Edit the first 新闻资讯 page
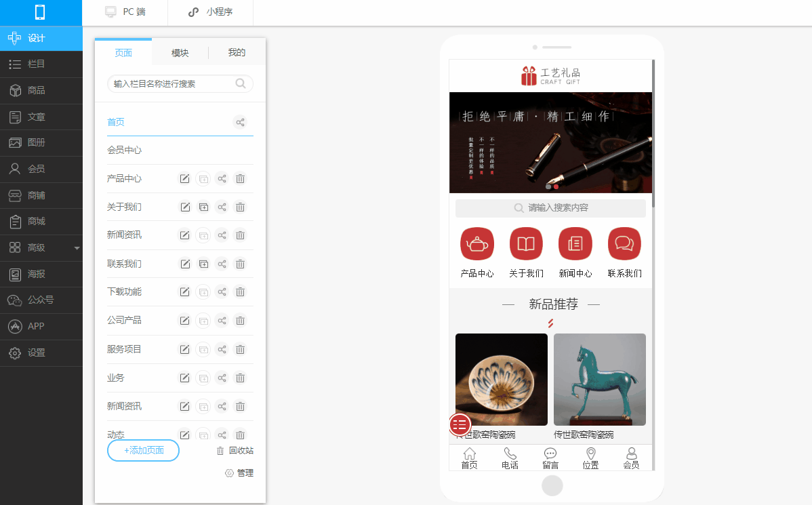Viewport: 812px width, 505px height. click(x=185, y=235)
